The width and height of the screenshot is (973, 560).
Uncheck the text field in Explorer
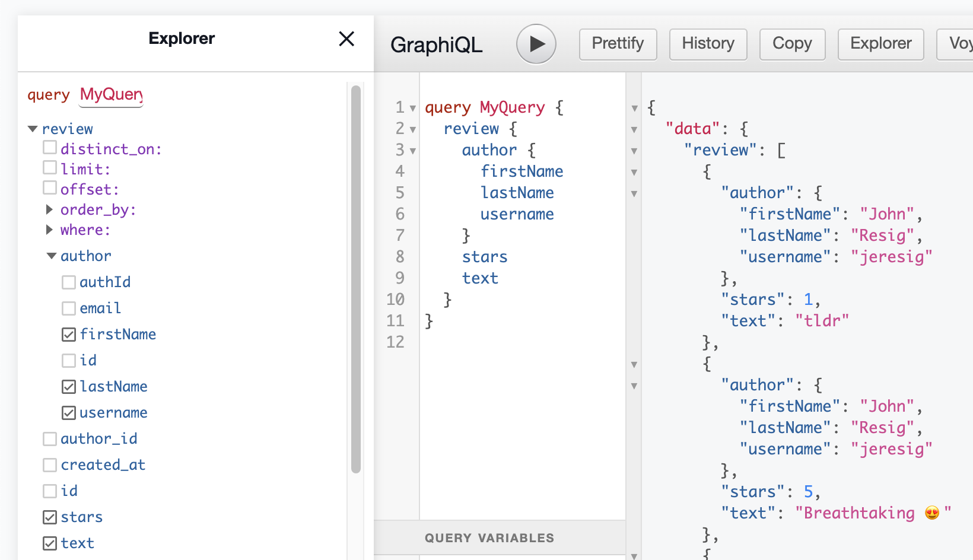pos(50,543)
